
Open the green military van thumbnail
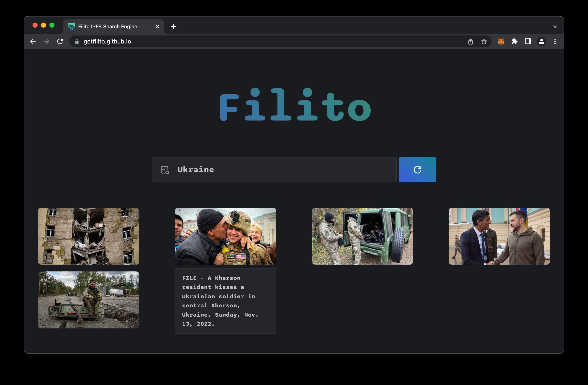(x=362, y=236)
